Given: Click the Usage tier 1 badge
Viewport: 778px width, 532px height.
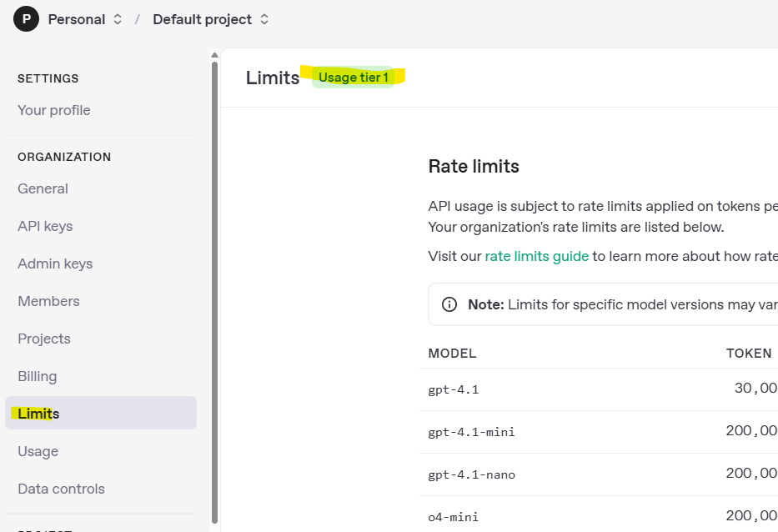Looking at the screenshot, I should [x=354, y=78].
